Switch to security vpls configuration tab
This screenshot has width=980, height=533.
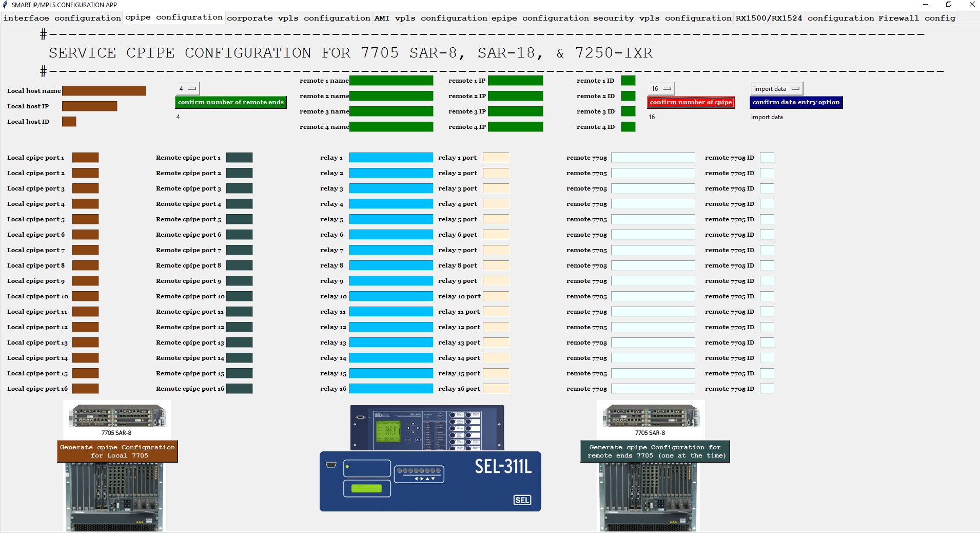coord(662,18)
